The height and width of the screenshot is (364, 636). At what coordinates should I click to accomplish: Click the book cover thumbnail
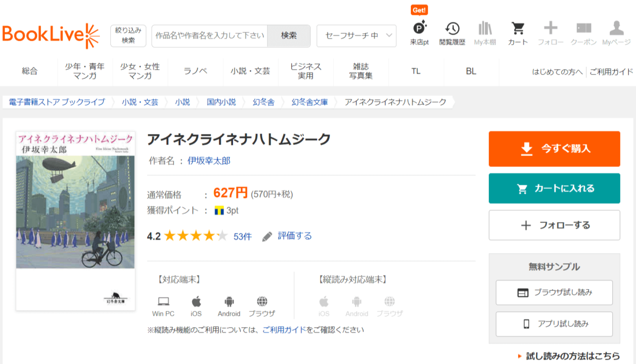76,221
